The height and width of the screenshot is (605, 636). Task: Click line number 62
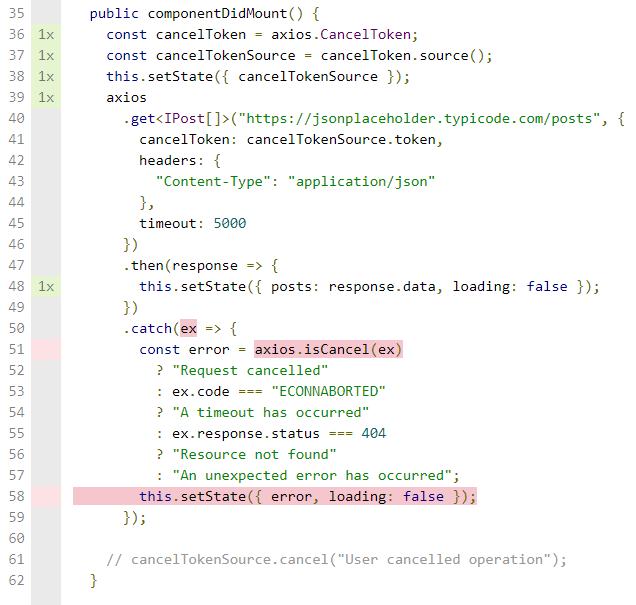point(15,581)
